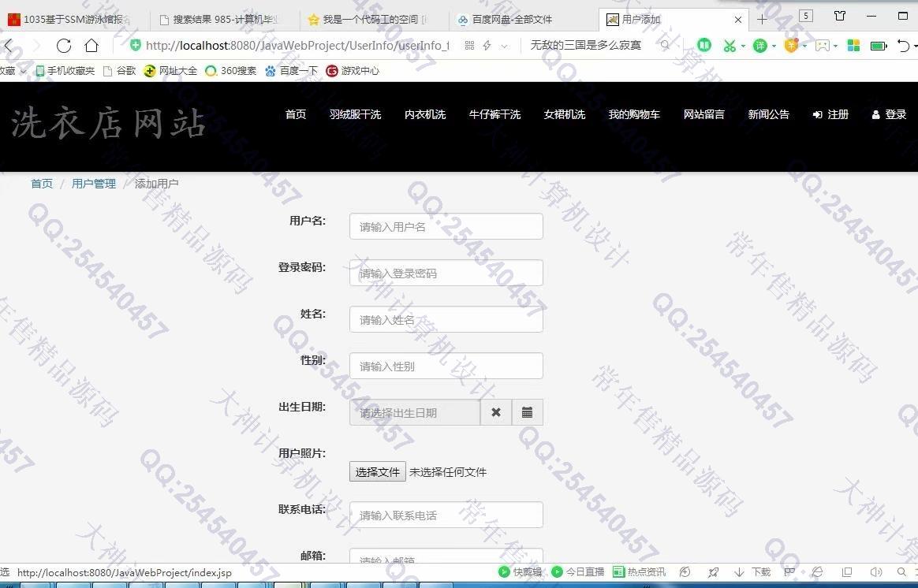This screenshot has height=588, width=918.
Task: Open the yellow shield wallet icon
Action: pyautogui.click(x=791, y=45)
